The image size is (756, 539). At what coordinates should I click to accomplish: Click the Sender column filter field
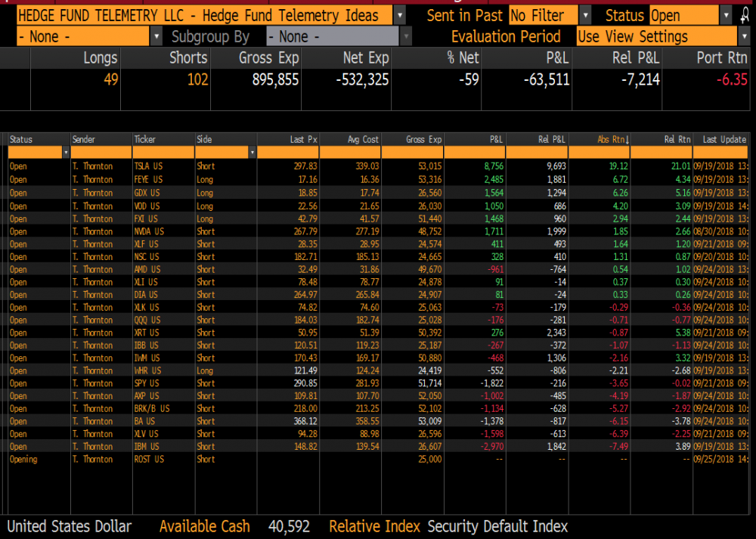point(101,153)
